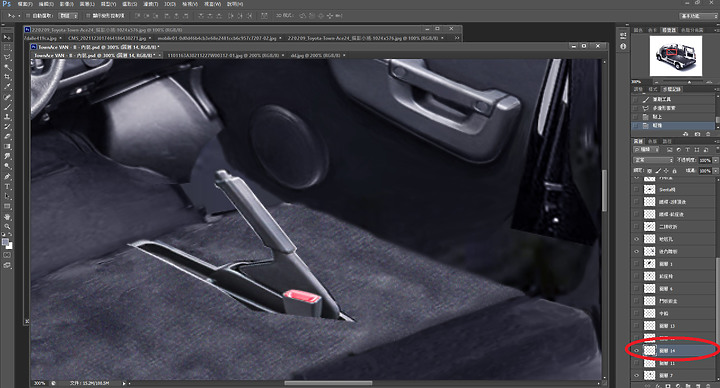This screenshot has width=720, height=388.
Task: Select the Brush tool in the toolbox
Action: click(x=7, y=107)
